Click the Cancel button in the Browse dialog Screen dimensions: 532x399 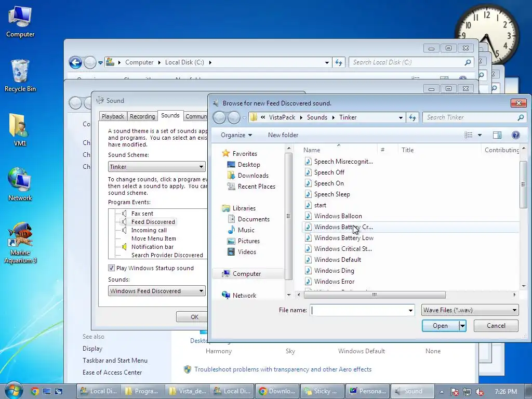(x=496, y=326)
